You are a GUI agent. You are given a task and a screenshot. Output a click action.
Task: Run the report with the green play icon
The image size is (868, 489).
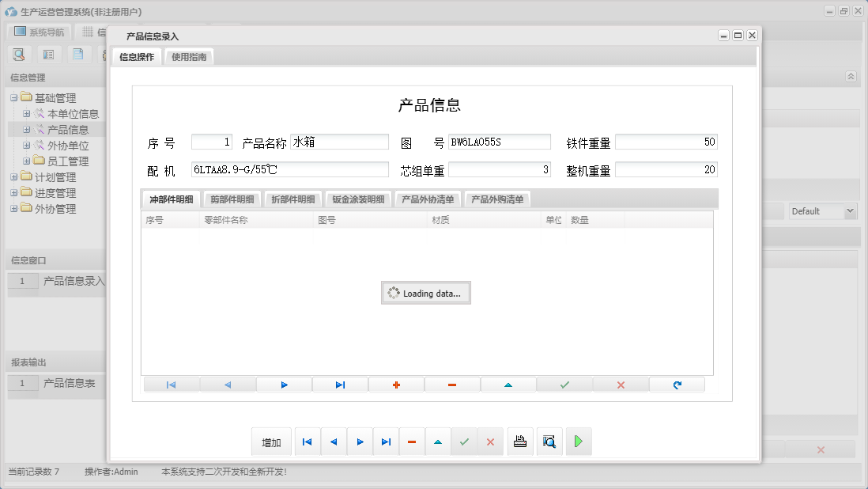[578, 442]
